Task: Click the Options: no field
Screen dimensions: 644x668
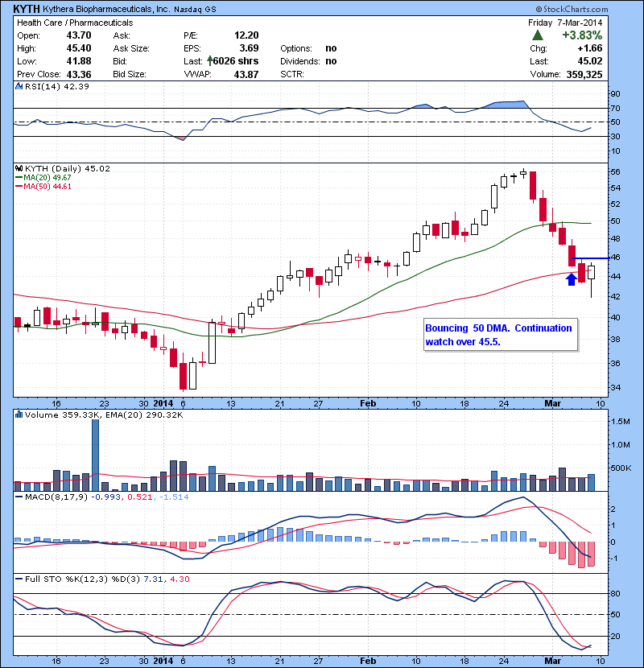Action: (x=308, y=48)
